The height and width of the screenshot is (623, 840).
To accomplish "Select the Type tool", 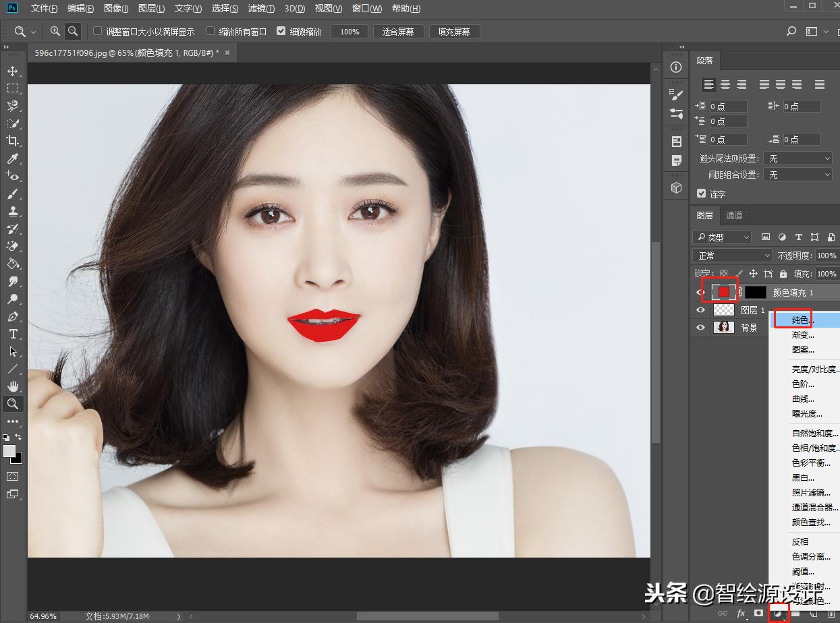I will (14, 334).
